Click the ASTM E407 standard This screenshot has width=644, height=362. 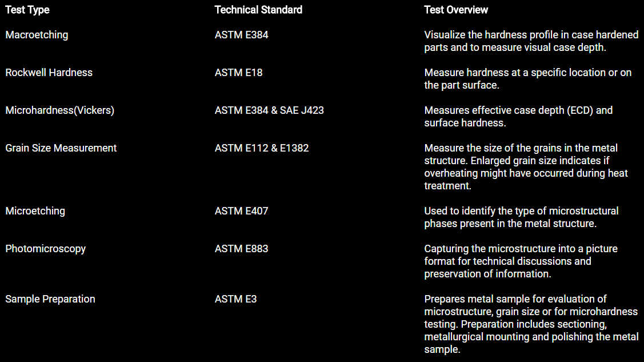[x=241, y=211]
